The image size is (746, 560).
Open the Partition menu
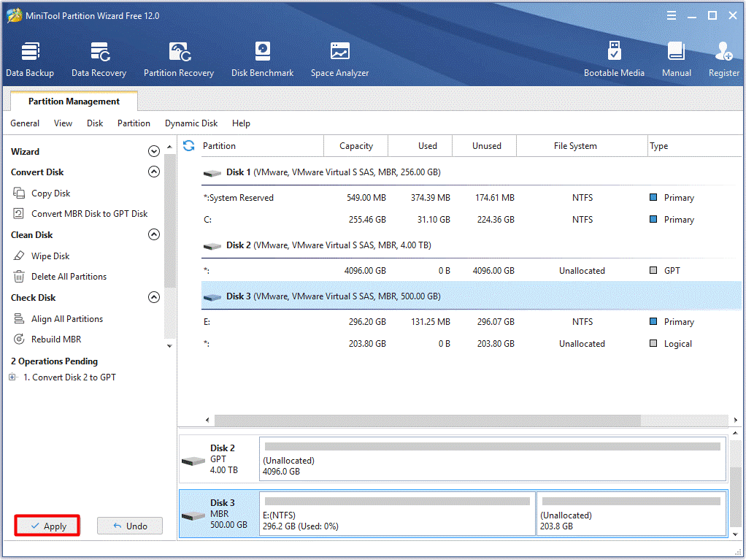point(134,123)
